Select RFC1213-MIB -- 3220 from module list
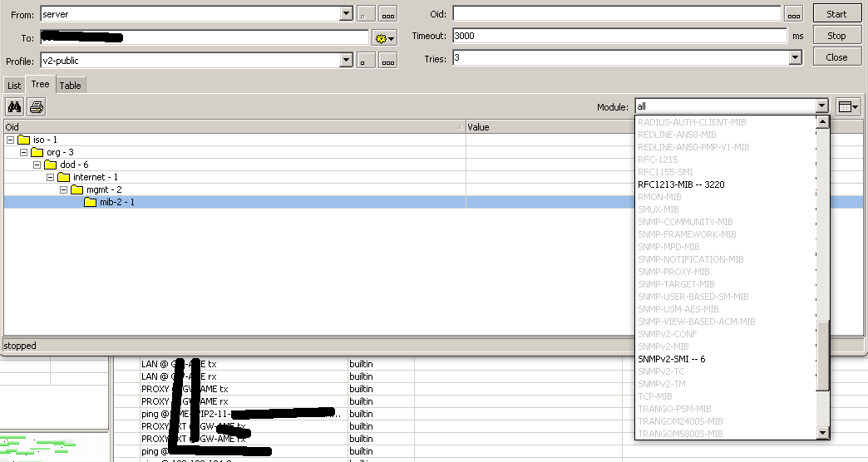This screenshot has height=462, width=868. click(681, 184)
